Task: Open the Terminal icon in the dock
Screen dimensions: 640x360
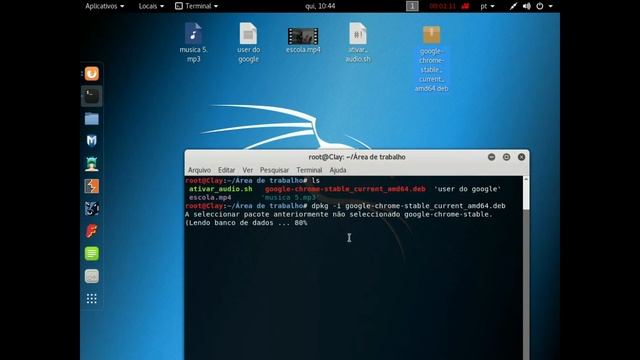Action: tap(92, 96)
